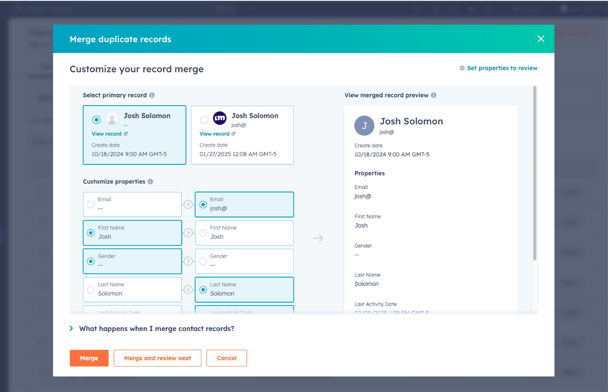Image resolution: width=608 pixels, height=392 pixels.
Task: Click the info icon beside View merged record preview
Action: pyautogui.click(x=434, y=95)
